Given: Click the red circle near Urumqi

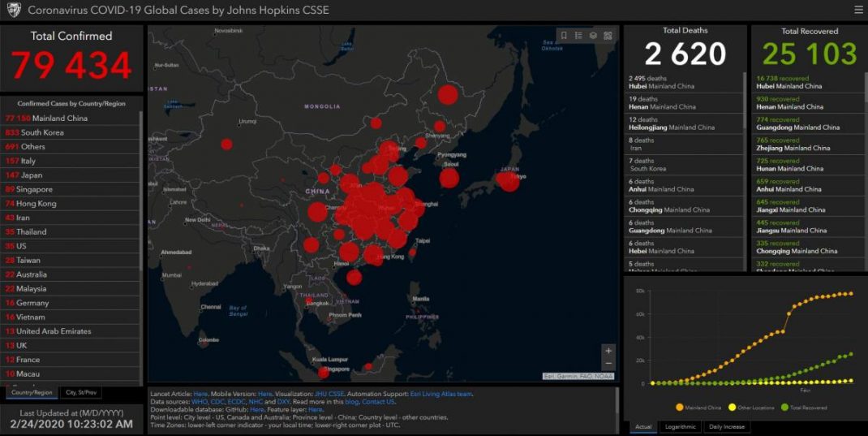Looking at the screenshot, I should pos(226,144).
